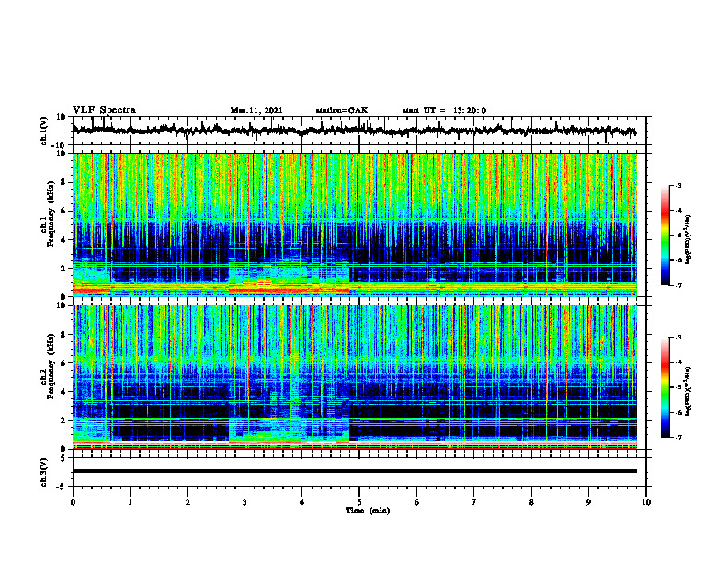Select the ch.2 spectrogram color scale bar
This screenshot has height=563, width=728.
(665, 387)
